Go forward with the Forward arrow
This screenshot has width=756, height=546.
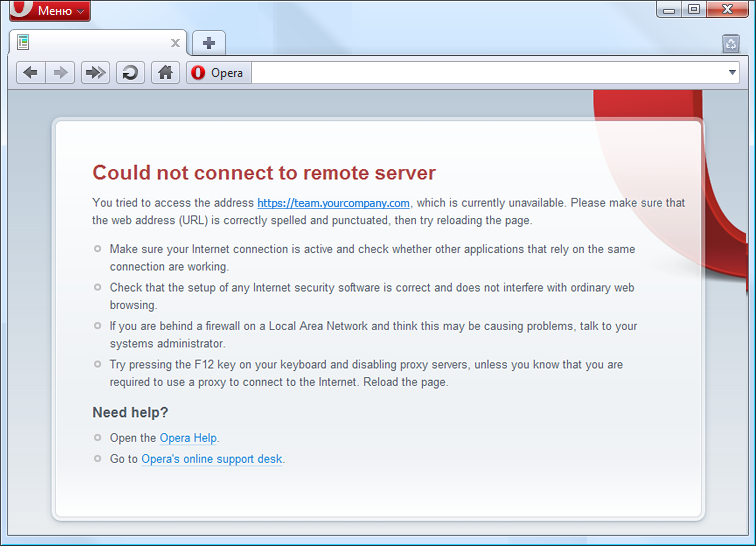point(60,73)
